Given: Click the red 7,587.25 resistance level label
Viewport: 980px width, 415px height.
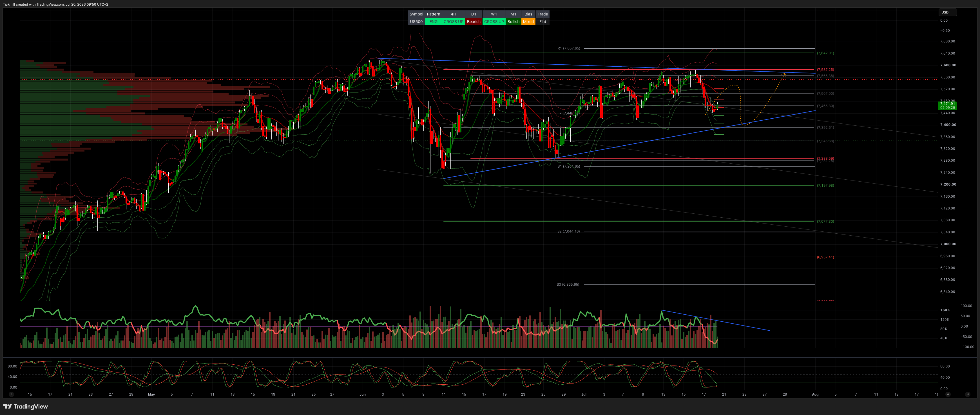Looking at the screenshot, I should 825,69.
